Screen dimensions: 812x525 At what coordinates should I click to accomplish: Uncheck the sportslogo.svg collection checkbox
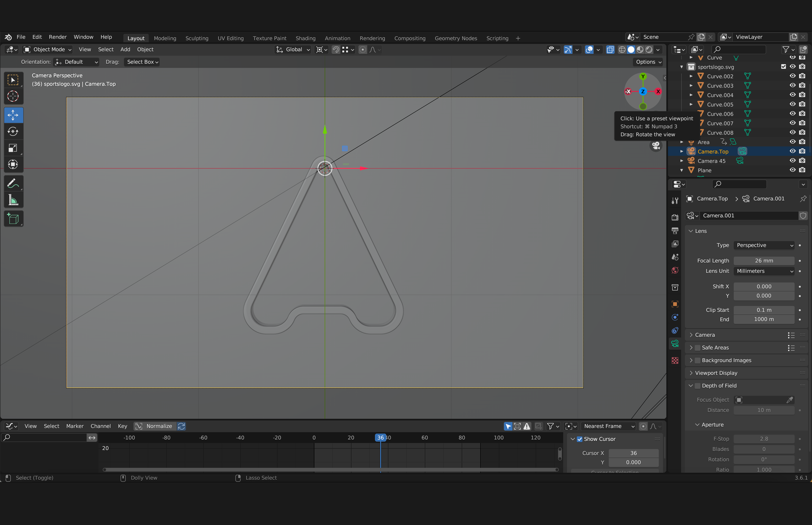pyautogui.click(x=783, y=67)
